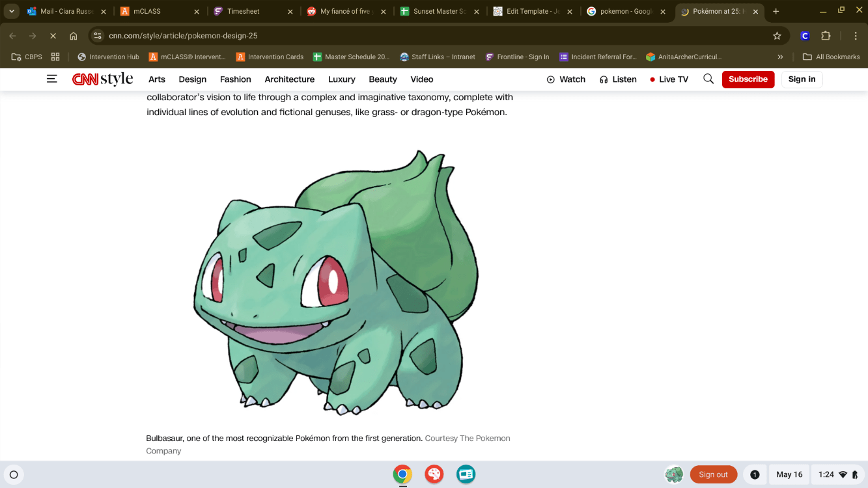The height and width of the screenshot is (488, 868).
Task: Open the apps grid icon in bookmarks bar
Action: 55,57
